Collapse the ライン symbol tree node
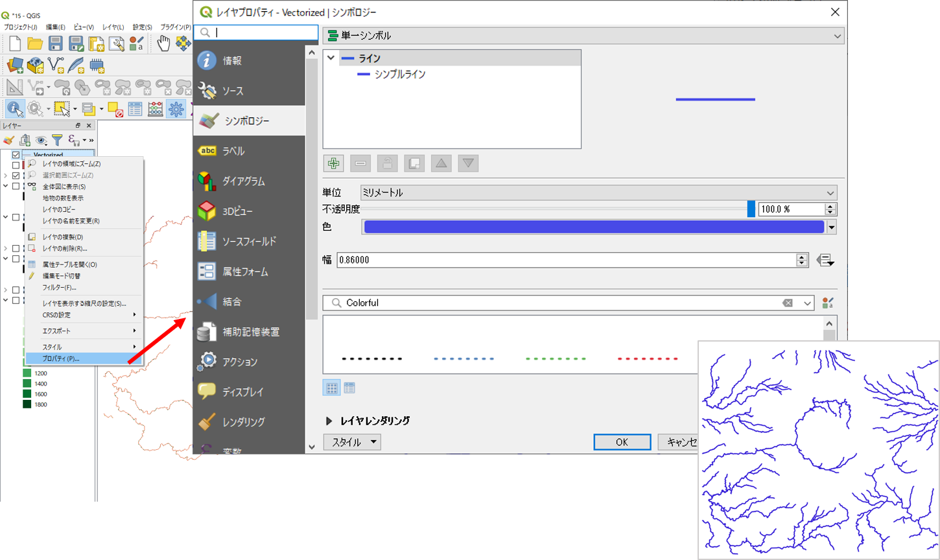 click(x=331, y=58)
